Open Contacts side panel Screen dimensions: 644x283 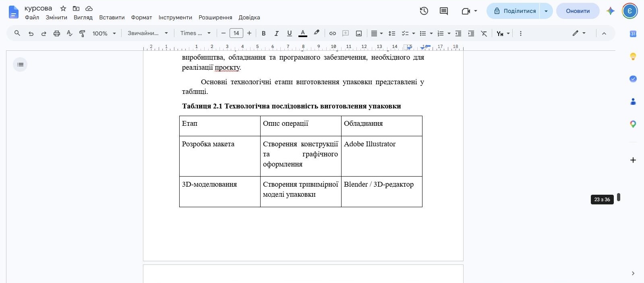(633, 102)
